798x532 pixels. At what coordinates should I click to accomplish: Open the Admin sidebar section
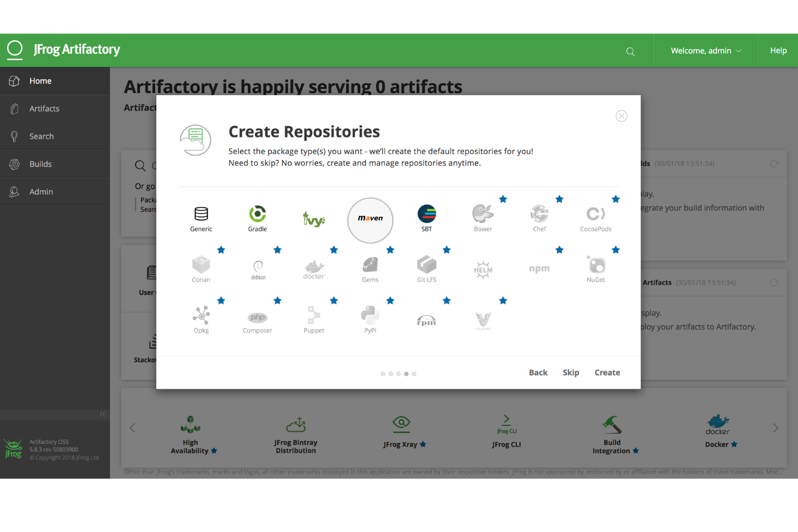point(55,192)
